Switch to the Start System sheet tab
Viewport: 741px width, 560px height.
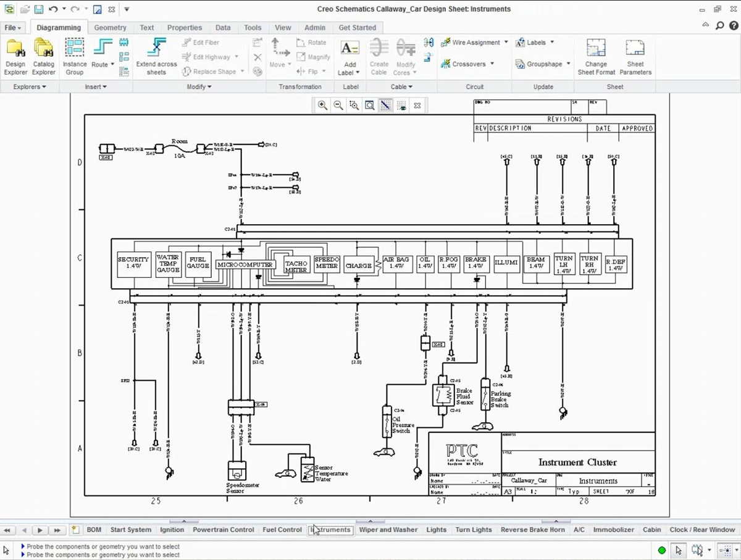click(x=131, y=530)
